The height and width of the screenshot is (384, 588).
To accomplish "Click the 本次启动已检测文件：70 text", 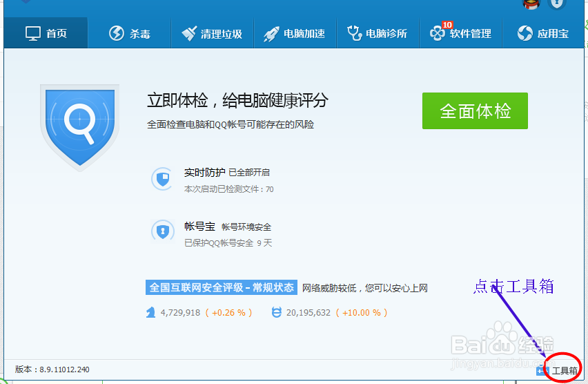I will [x=228, y=189].
